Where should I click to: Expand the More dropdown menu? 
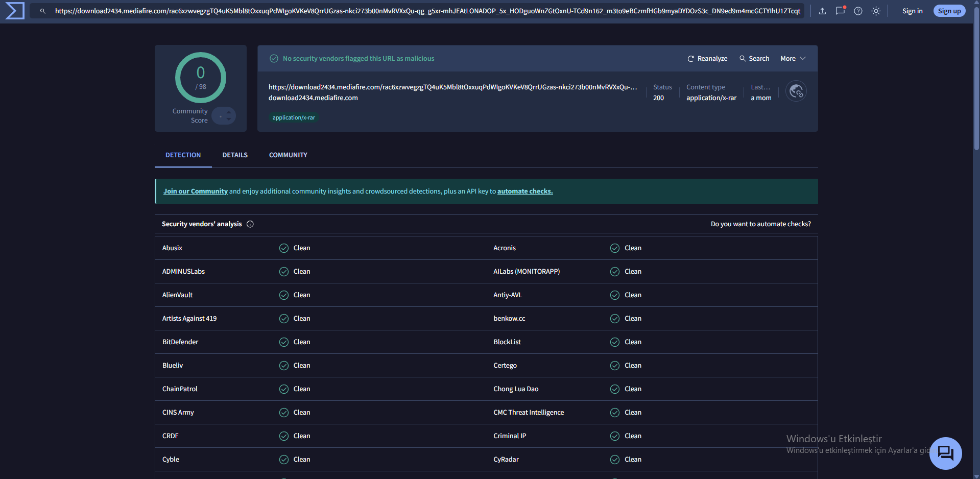pyautogui.click(x=793, y=59)
